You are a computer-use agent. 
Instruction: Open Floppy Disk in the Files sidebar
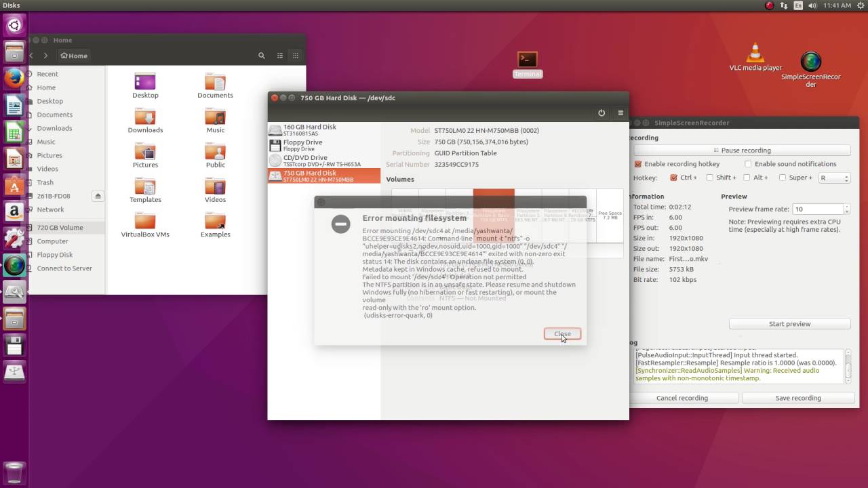[x=54, y=255]
